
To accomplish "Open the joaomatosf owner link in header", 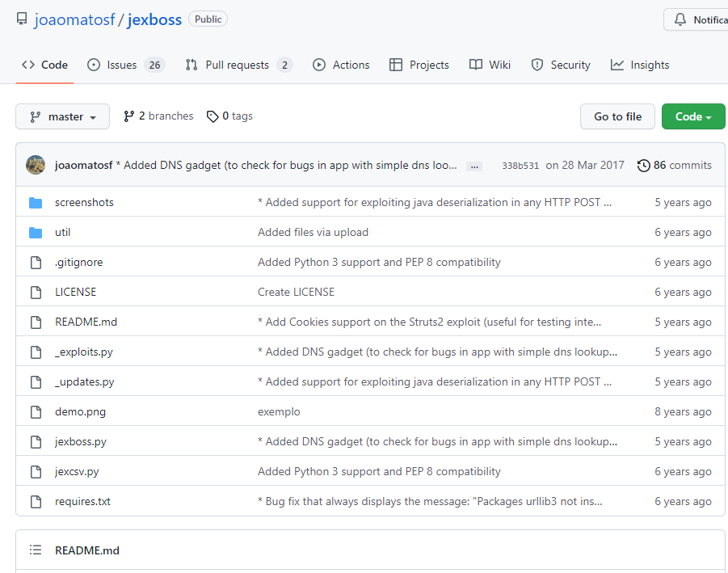I will [x=74, y=19].
